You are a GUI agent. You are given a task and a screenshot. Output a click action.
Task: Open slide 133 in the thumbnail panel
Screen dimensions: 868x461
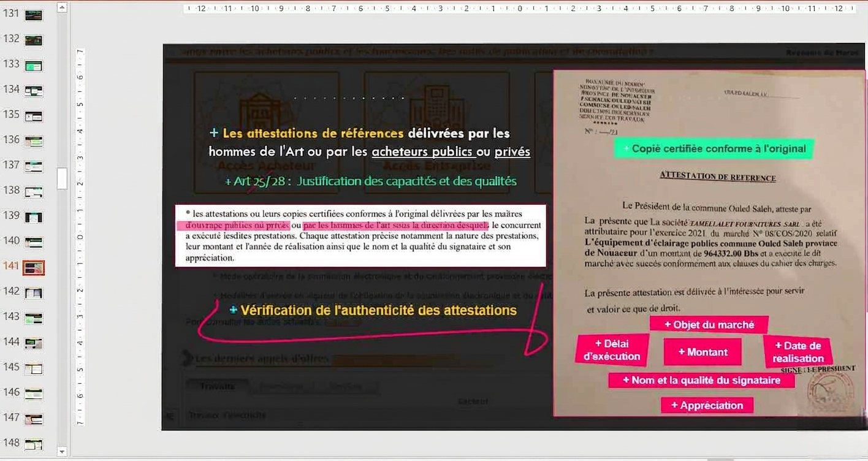33,66
